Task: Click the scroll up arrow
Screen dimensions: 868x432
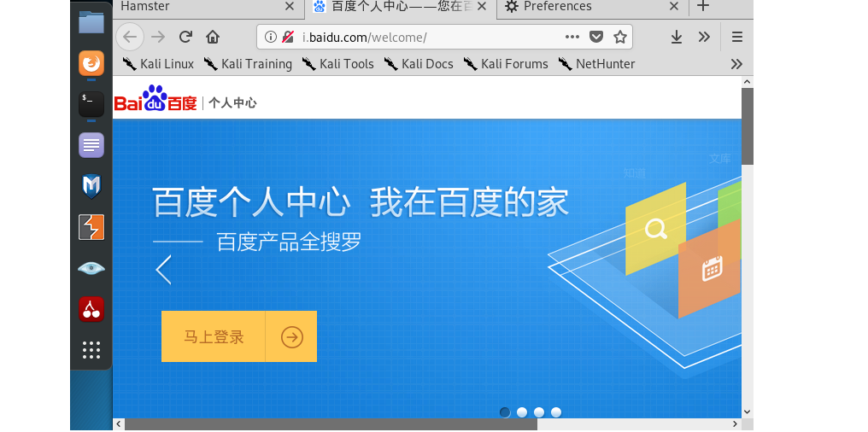Action: (x=748, y=82)
